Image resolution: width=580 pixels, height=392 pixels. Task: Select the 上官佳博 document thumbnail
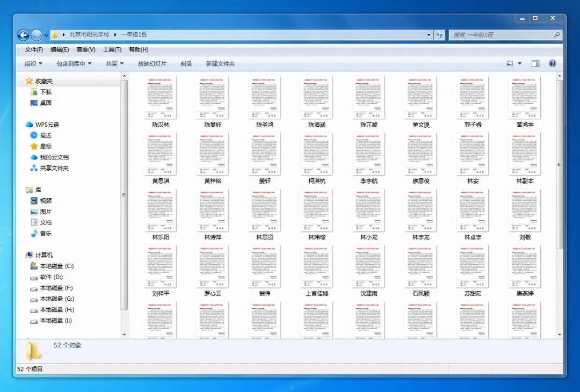coord(317,266)
